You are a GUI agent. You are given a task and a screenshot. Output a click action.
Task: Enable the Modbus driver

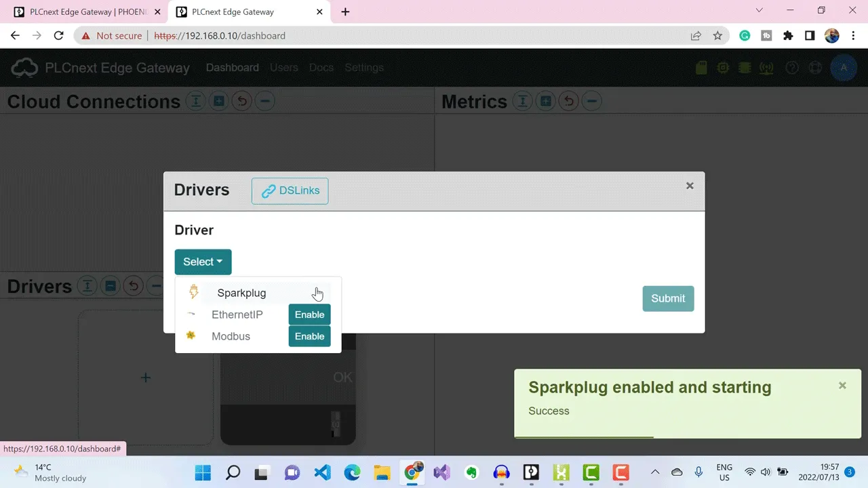pos(309,336)
